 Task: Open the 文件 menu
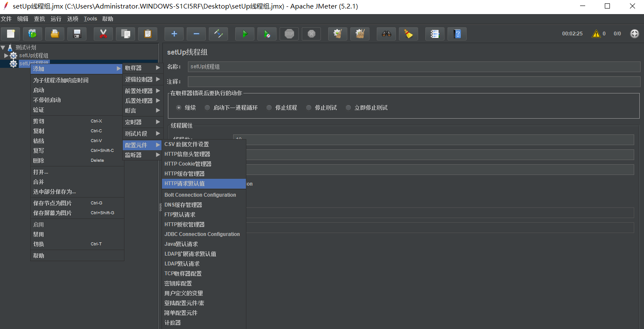coord(6,19)
